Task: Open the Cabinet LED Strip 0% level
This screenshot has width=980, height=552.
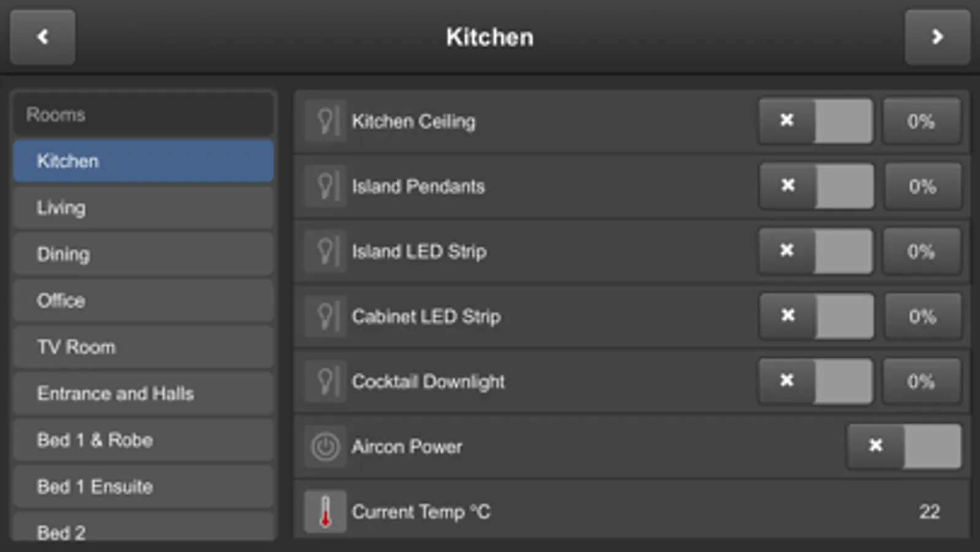Action: (922, 316)
